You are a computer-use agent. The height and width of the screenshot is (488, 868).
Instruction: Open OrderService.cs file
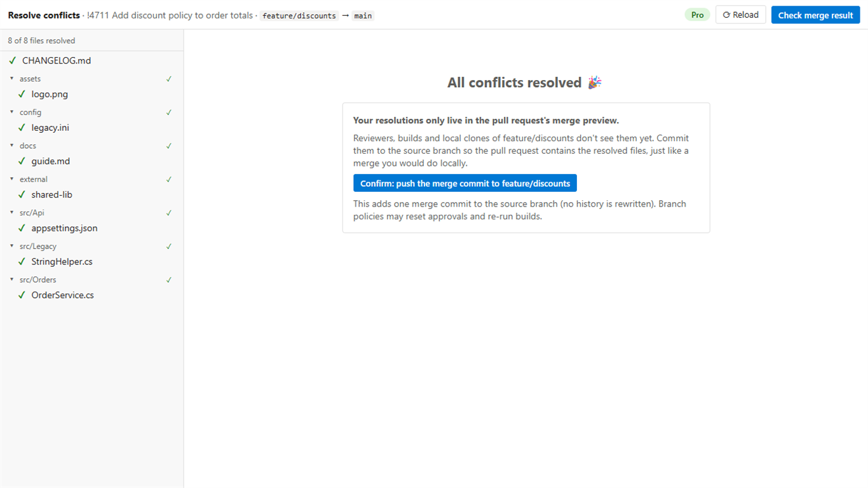click(63, 295)
